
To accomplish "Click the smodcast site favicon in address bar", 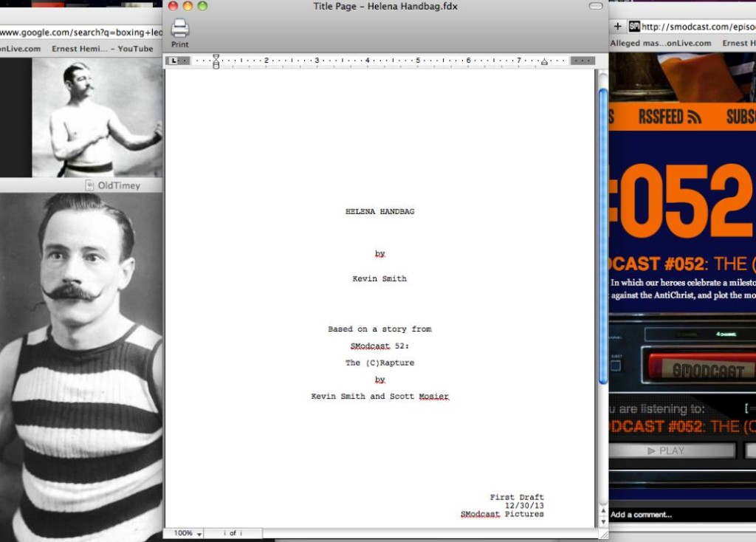I will tap(634, 27).
